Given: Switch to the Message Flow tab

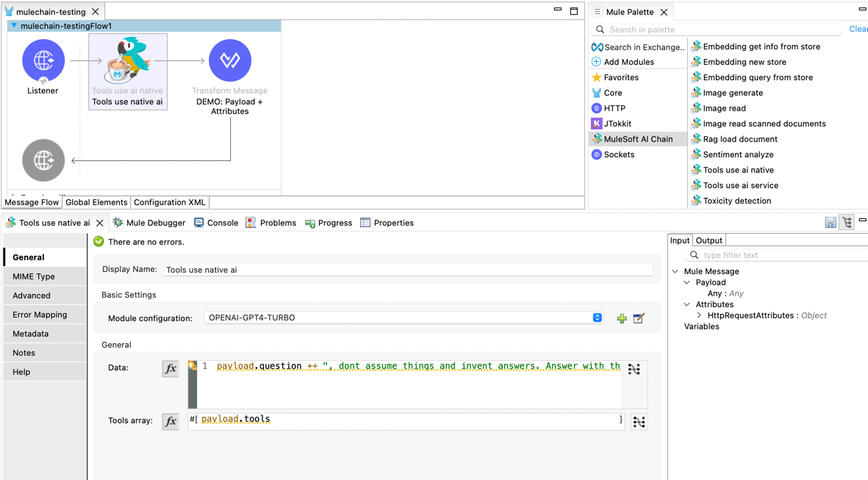Looking at the screenshot, I should point(32,202).
